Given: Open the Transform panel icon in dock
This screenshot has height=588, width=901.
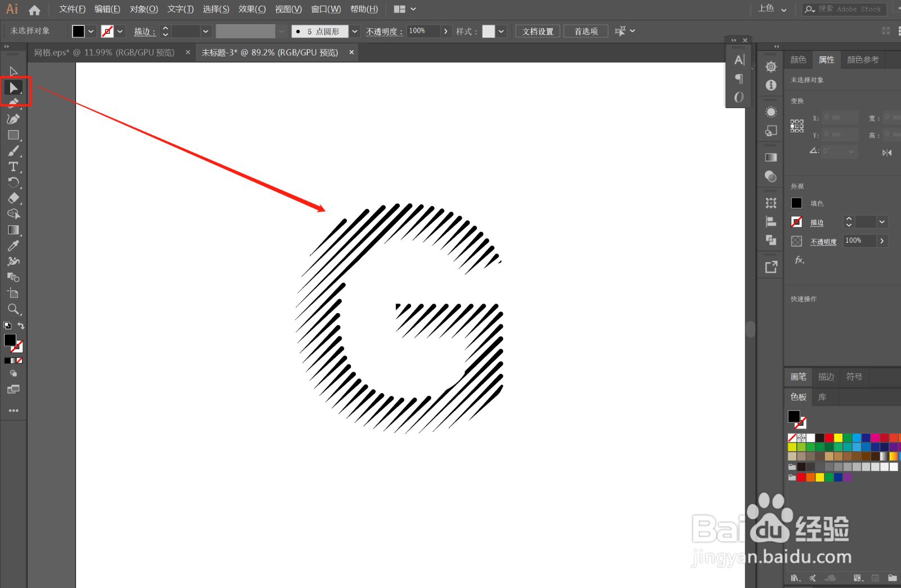Looking at the screenshot, I should point(771,203).
